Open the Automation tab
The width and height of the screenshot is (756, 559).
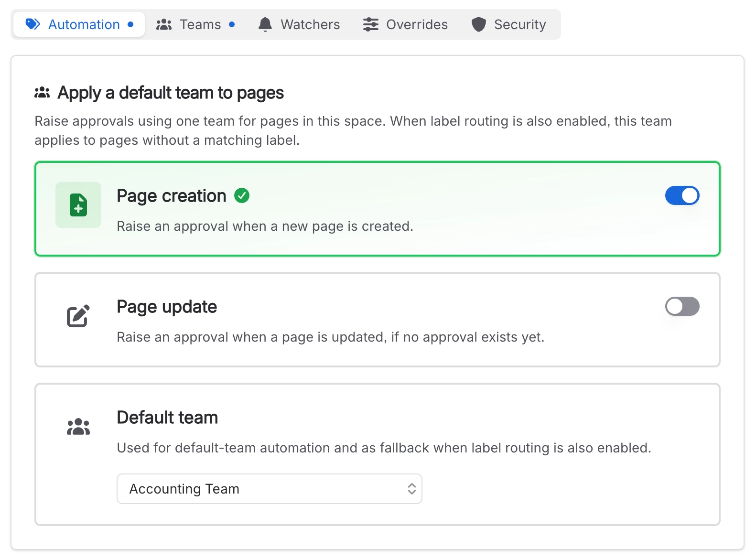(x=79, y=24)
